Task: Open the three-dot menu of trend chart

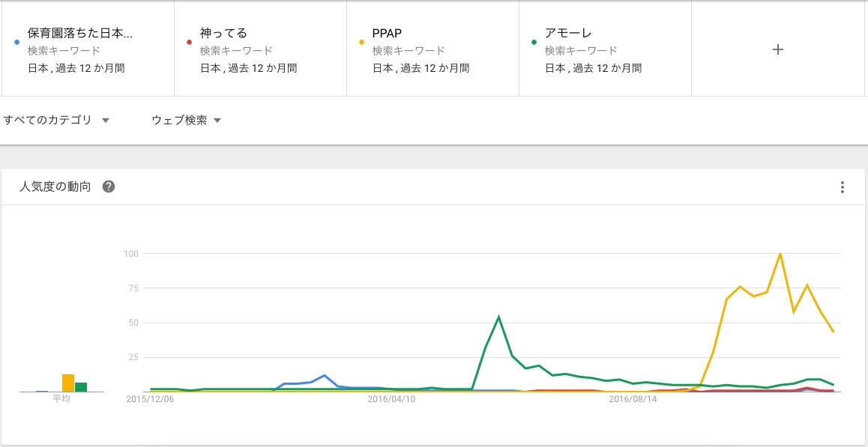Action: [x=843, y=187]
